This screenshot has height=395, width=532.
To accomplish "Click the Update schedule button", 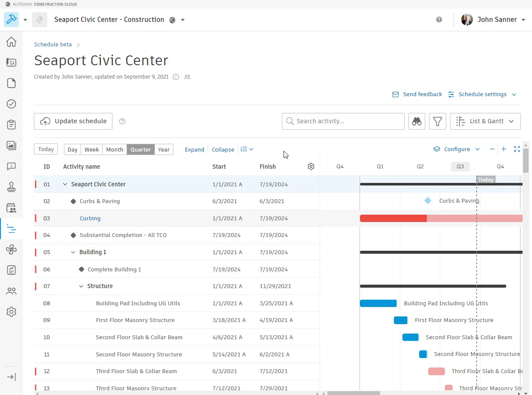I will pos(73,122).
